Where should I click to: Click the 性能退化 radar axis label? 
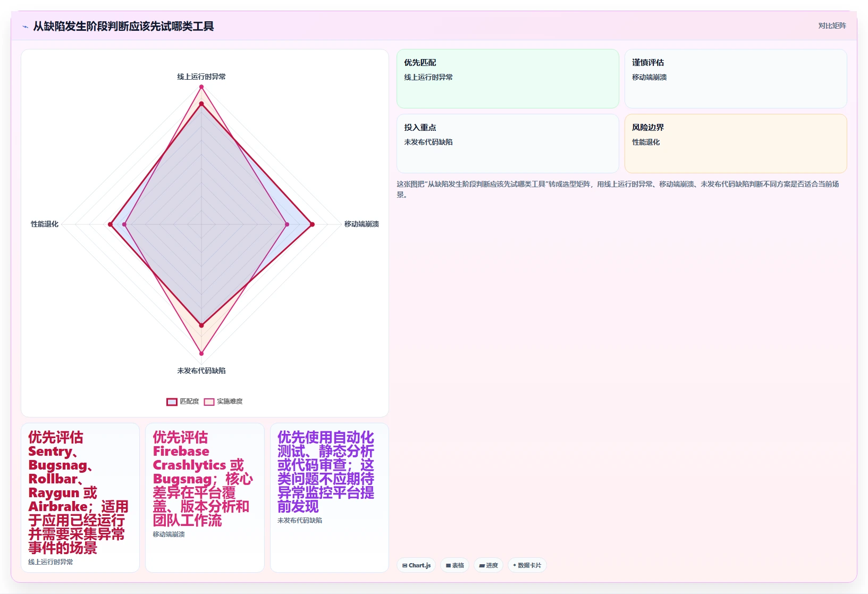coord(45,224)
